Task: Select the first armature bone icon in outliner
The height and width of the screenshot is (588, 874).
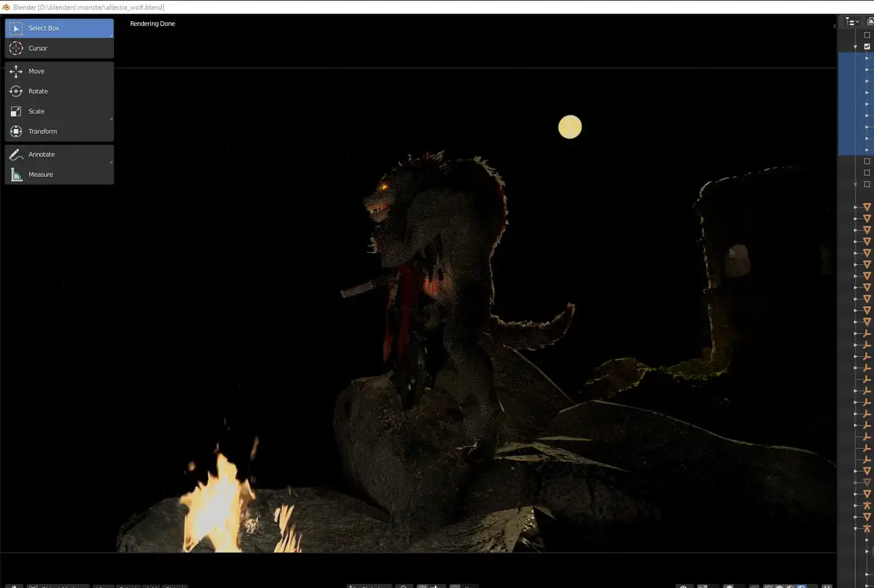Action: [x=867, y=333]
